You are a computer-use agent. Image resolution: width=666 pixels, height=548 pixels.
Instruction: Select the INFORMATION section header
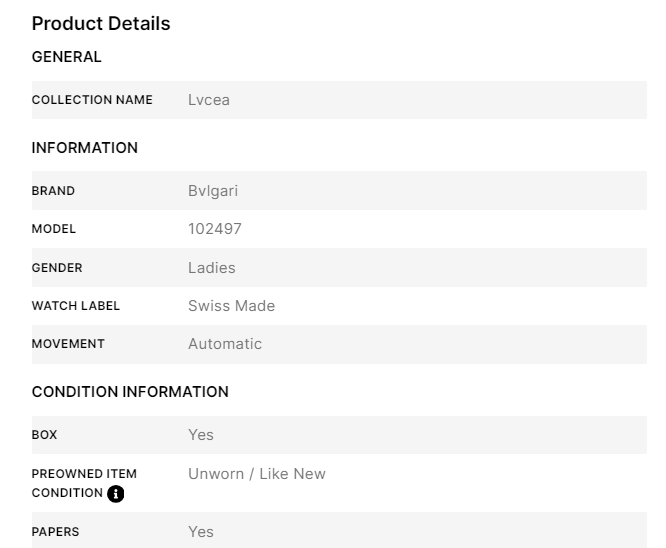[85, 148]
